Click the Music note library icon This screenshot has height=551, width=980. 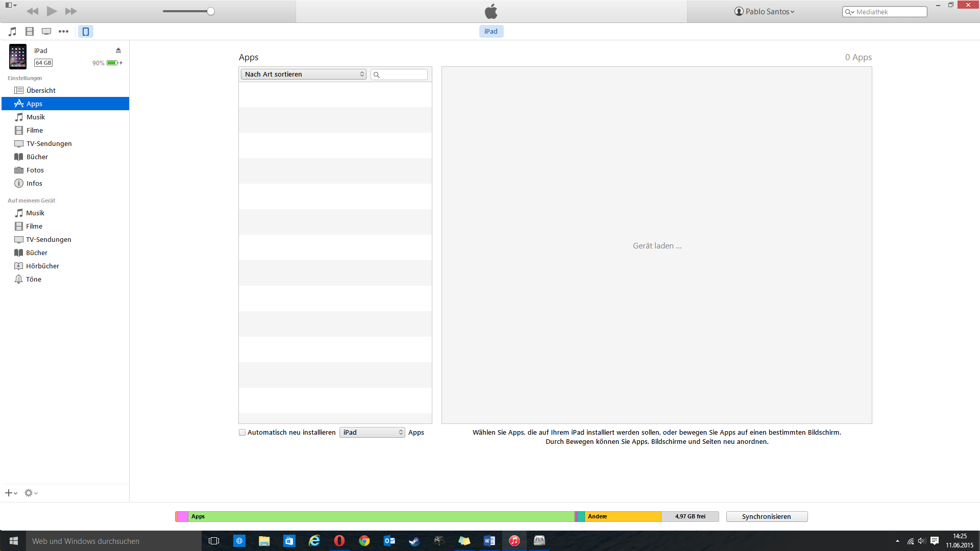click(x=13, y=32)
